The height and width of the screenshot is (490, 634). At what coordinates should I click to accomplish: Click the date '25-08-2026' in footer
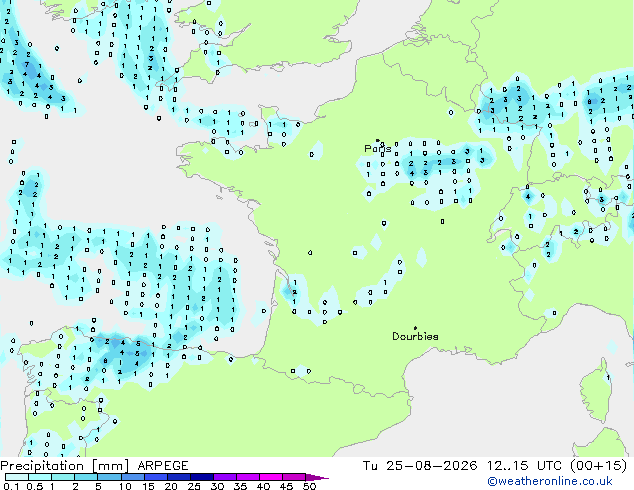[431, 466]
